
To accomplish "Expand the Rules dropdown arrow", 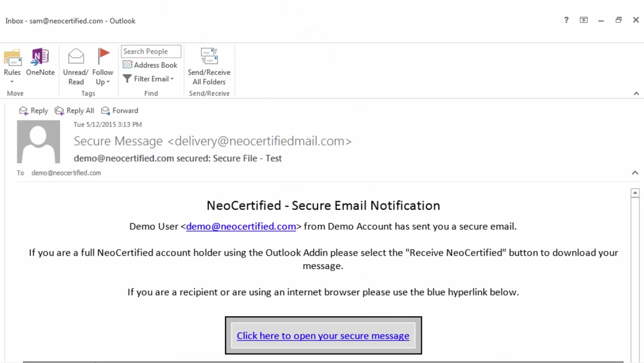I will pos(12,82).
